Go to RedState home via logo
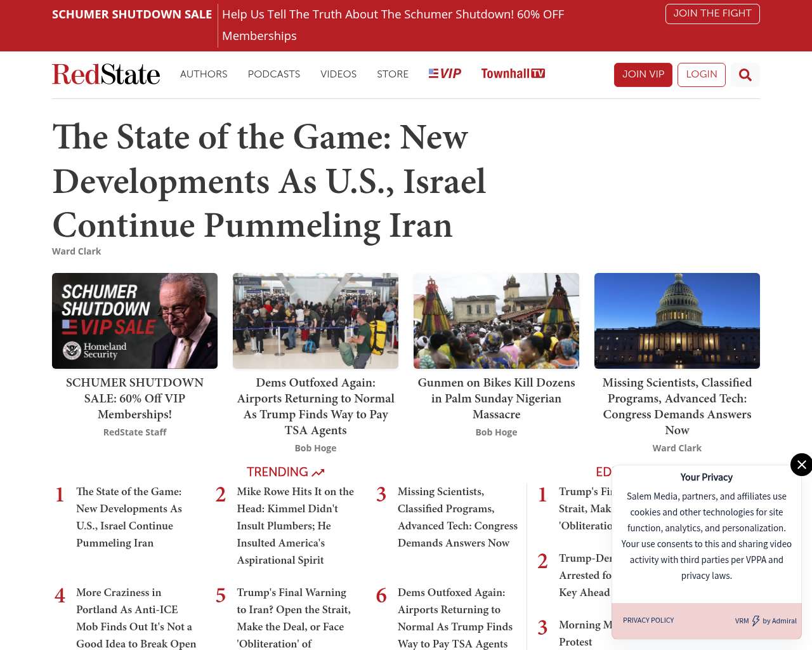This screenshot has height=650, width=812. pyautogui.click(x=106, y=74)
